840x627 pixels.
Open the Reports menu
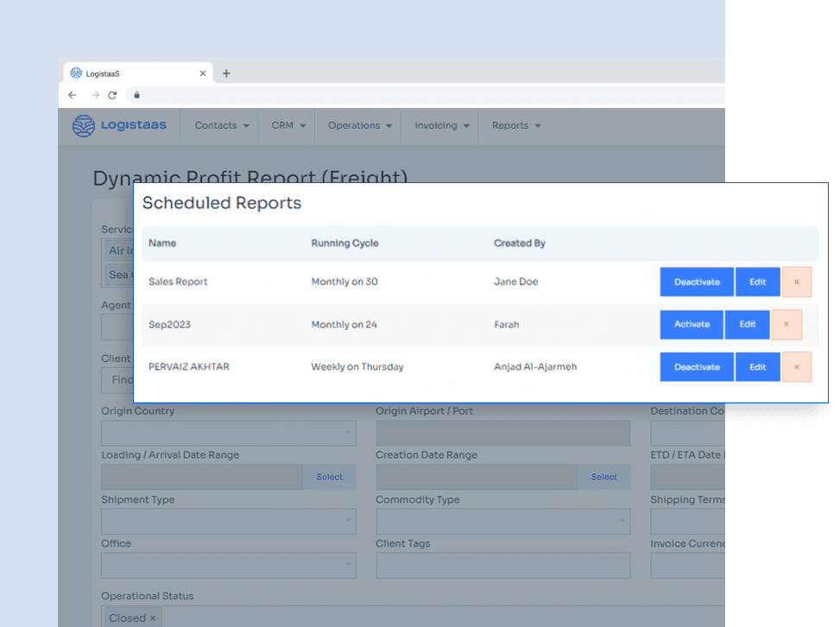click(x=516, y=125)
